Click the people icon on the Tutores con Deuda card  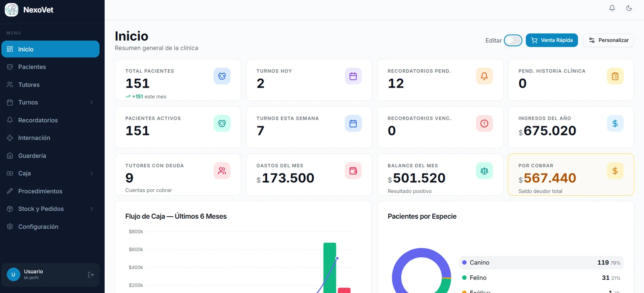(222, 171)
